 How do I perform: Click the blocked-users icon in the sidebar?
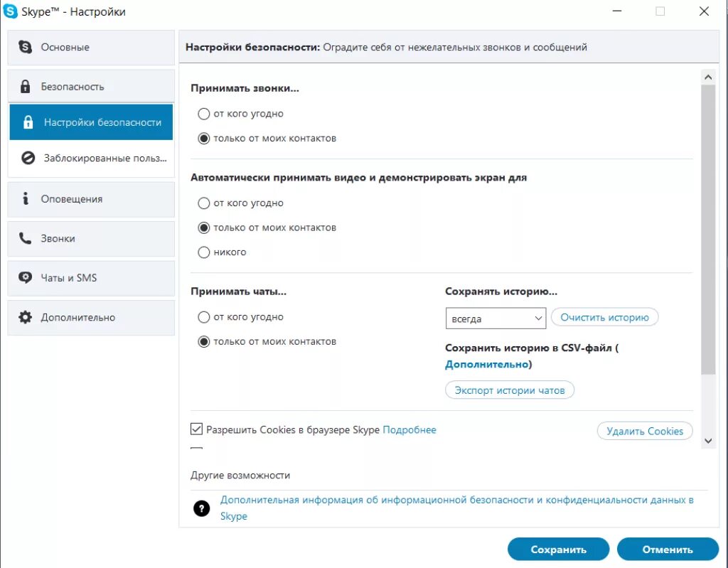(28, 158)
